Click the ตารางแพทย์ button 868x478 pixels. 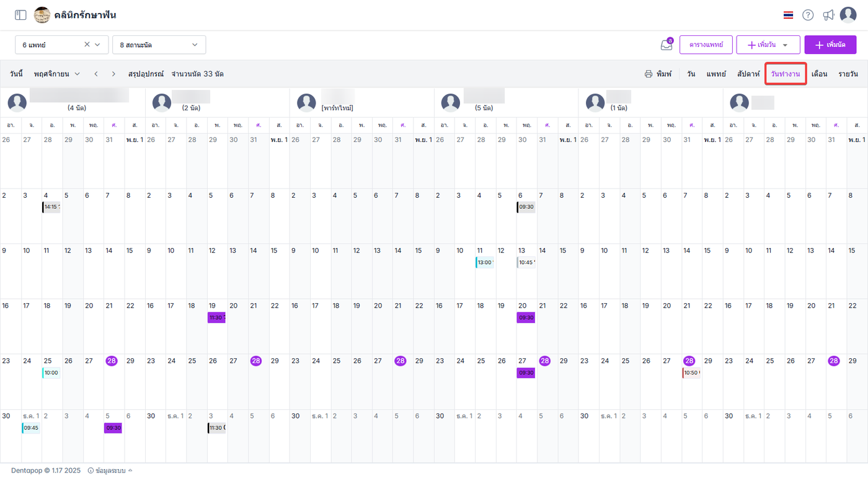click(x=706, y=45)
